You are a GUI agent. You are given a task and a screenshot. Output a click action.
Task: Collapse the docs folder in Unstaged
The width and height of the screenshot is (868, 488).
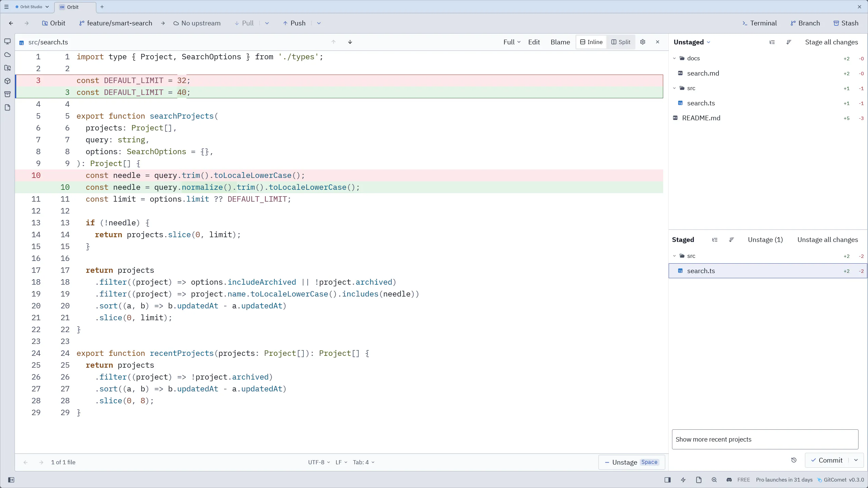tap(674, 58)
